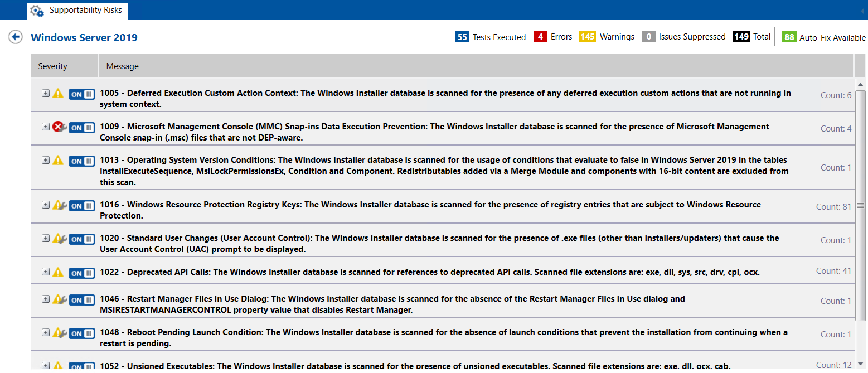Toggle ON switch for 1016 Resource Protection Registry
The height and width of the screenshot is (373, 868).
pos(82,206)
